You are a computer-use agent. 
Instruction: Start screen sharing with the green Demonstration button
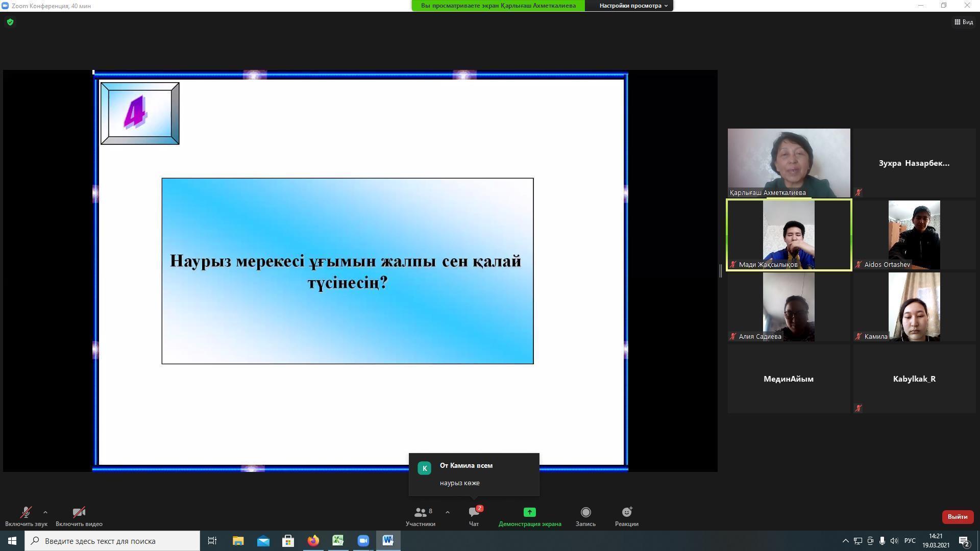[x=529, y=512]
